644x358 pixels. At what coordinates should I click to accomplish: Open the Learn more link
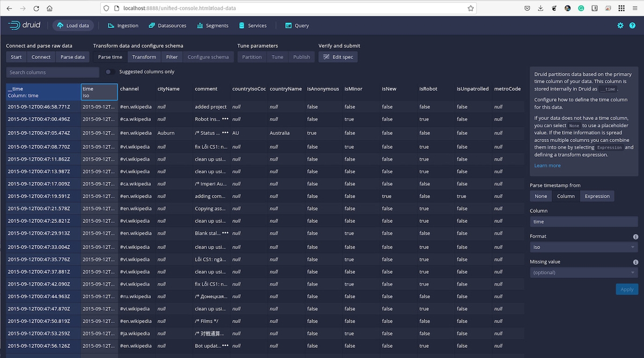(x=547, y=165)
